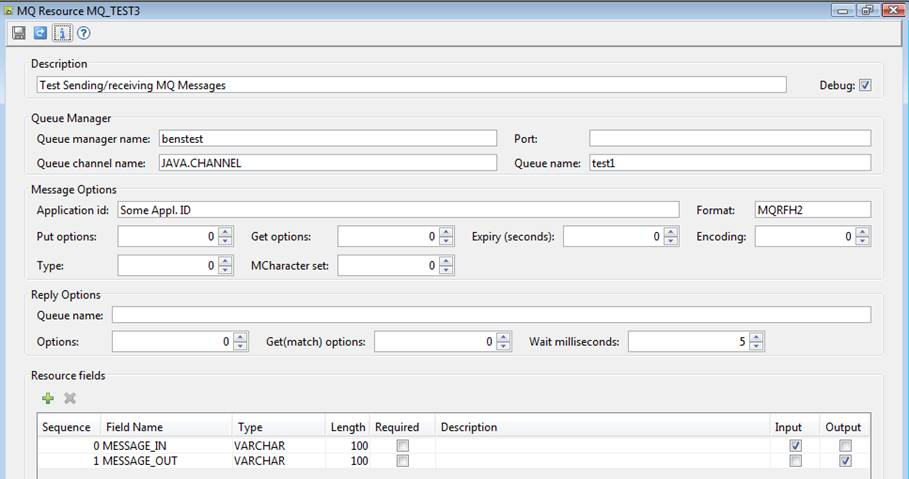Click into the Port text field
The width and height of the screenshot is (909, 479).
click(x=729, y=138)
